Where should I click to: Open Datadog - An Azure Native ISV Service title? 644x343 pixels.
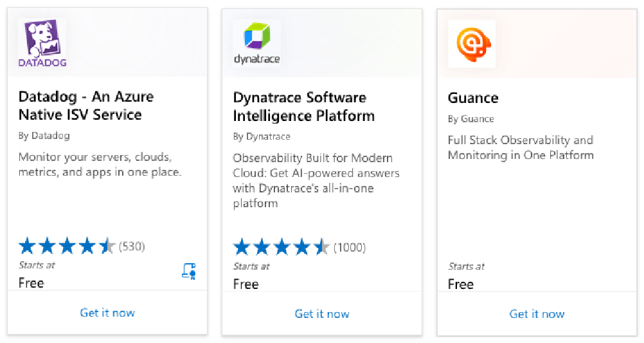[x=86, y=106]
